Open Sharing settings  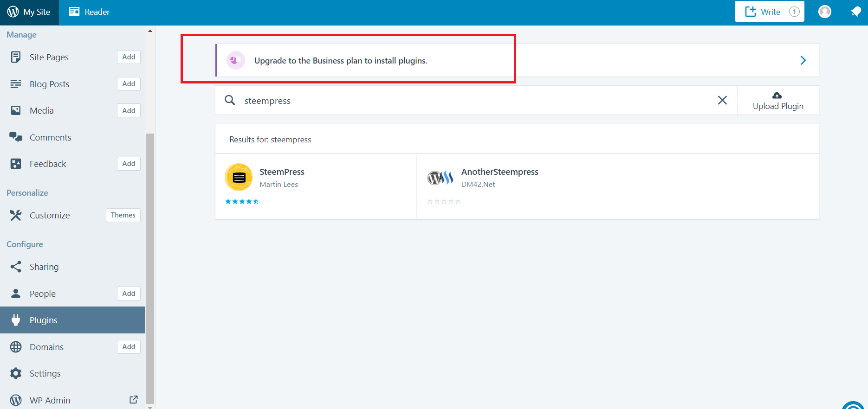(x=44, y=267)
